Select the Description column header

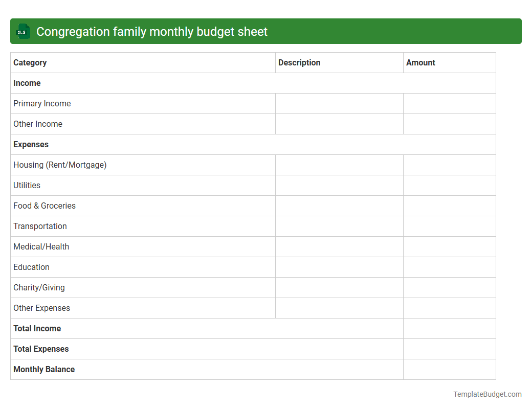[x=299, y=62]
